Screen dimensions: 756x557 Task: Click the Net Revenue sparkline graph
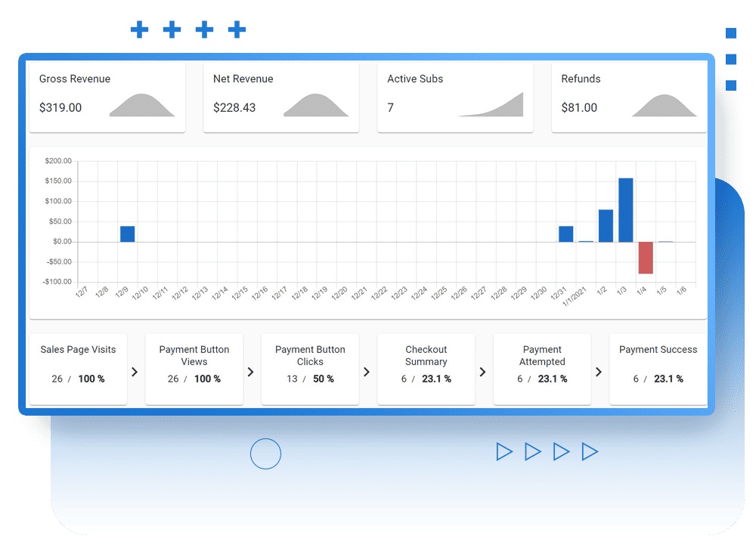316,107
